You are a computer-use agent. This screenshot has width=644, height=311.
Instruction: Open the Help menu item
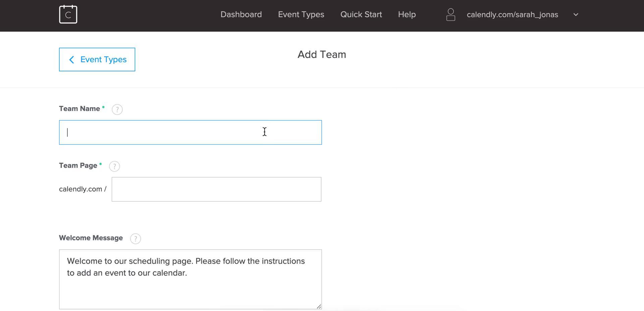coord(407,14)
